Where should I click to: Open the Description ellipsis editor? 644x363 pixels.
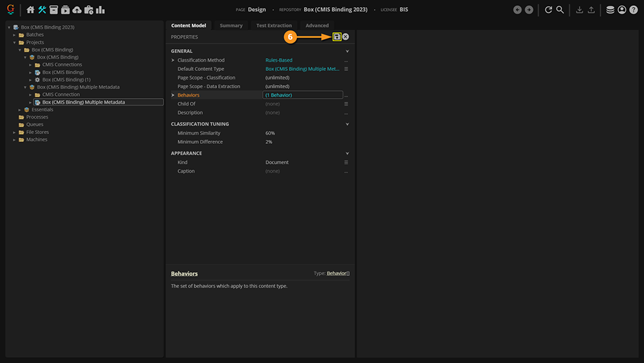point(346,113)
